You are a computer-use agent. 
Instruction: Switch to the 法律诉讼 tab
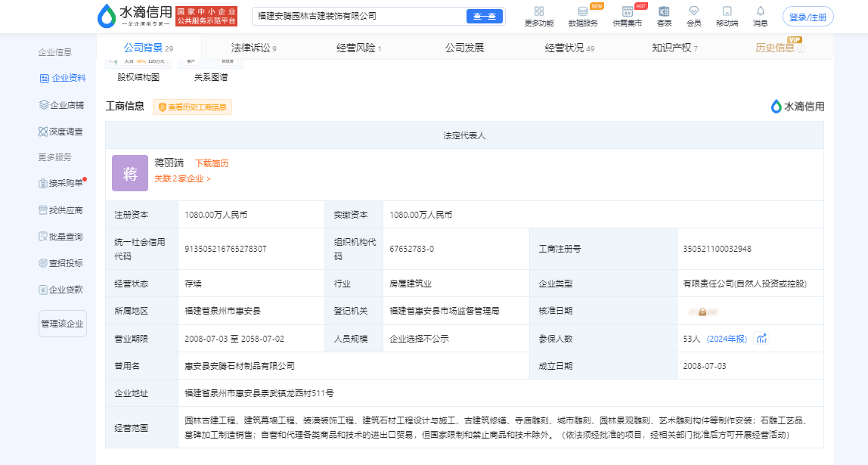click(x=253, y=48)
